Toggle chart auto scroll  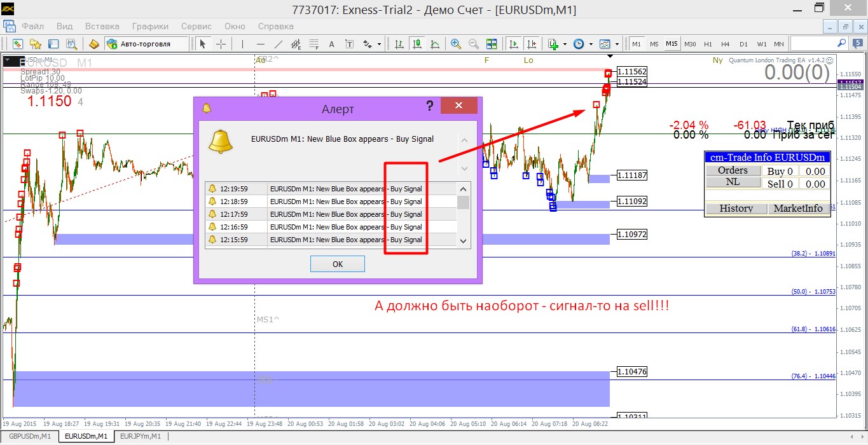(513, 44)
